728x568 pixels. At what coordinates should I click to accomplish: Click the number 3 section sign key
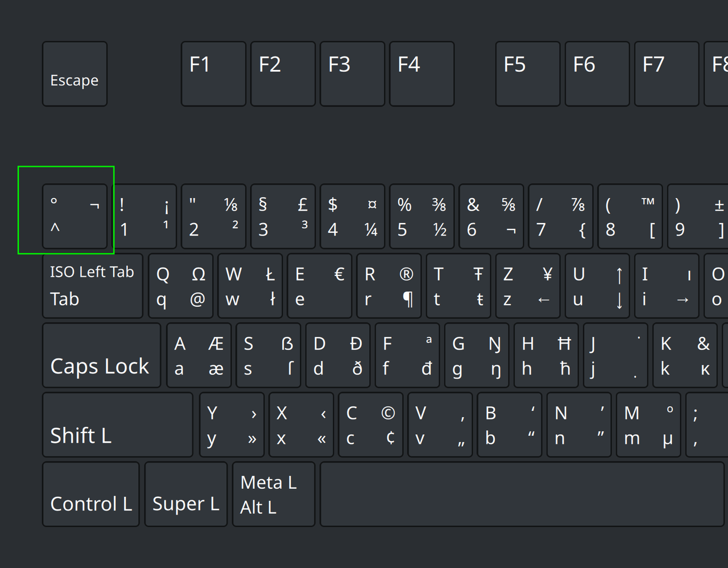click(x=283, y=217)
